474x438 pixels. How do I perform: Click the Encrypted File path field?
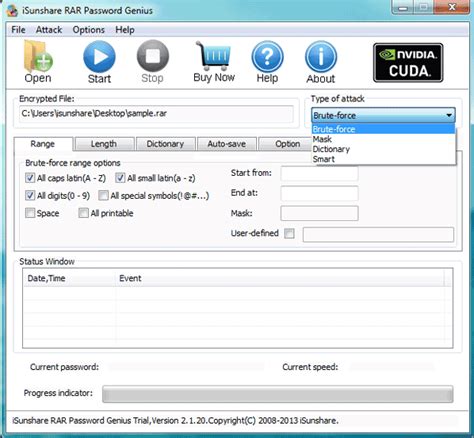coord(156,114)
